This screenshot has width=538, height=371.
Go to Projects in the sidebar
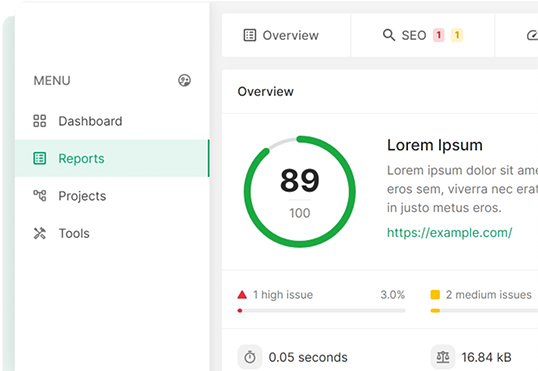click(112, 196)
